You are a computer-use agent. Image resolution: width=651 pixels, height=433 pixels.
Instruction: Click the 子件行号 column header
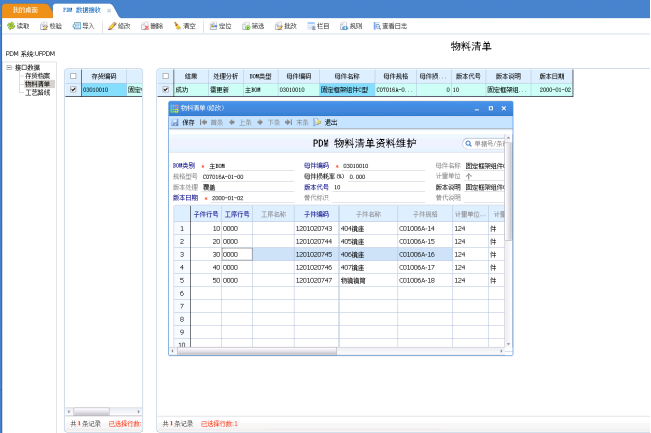point(206,214)
